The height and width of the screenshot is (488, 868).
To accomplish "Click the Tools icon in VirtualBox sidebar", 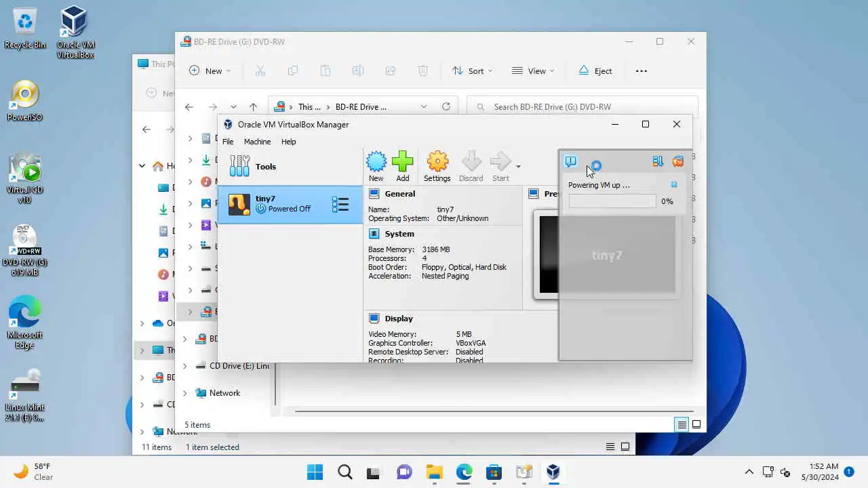I will click(239, 166).
